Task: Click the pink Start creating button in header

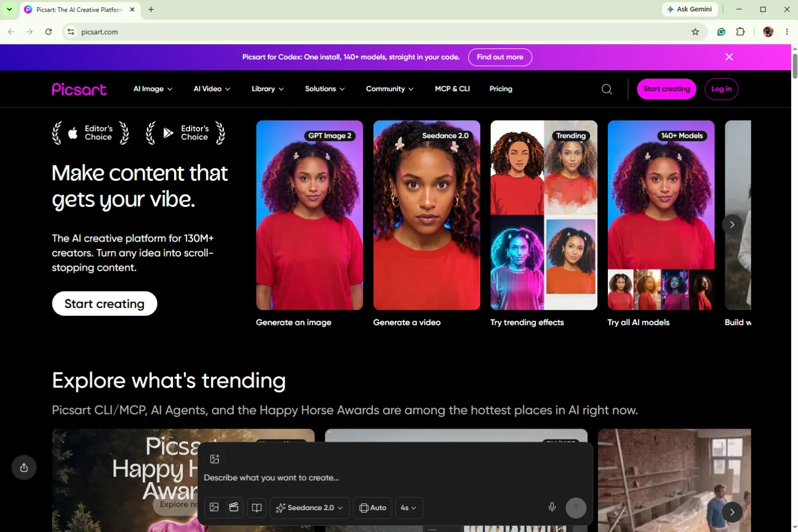Action: [667, 89]
